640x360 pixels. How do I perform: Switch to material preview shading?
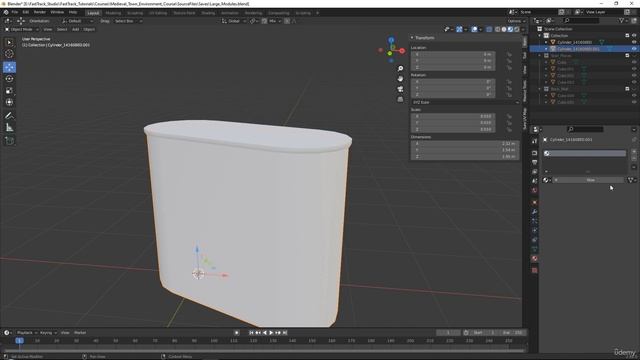pyautogui.click(x=510, y=29)
